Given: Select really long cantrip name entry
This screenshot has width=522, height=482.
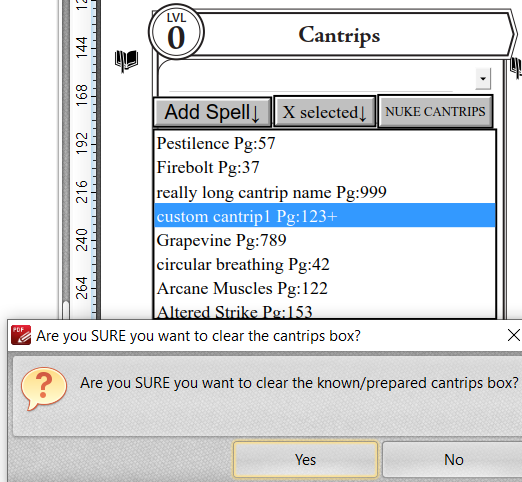Looking at the screenshot, I should click(325, 192).
